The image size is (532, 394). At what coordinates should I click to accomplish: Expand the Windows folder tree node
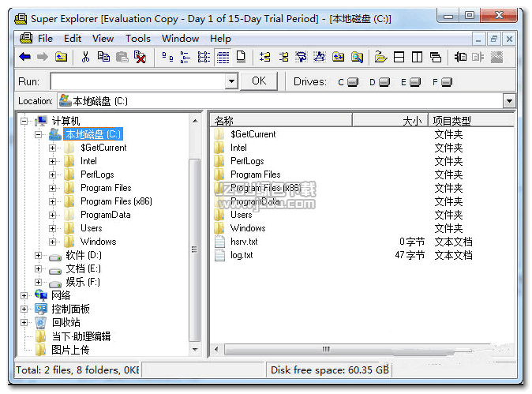52,242
